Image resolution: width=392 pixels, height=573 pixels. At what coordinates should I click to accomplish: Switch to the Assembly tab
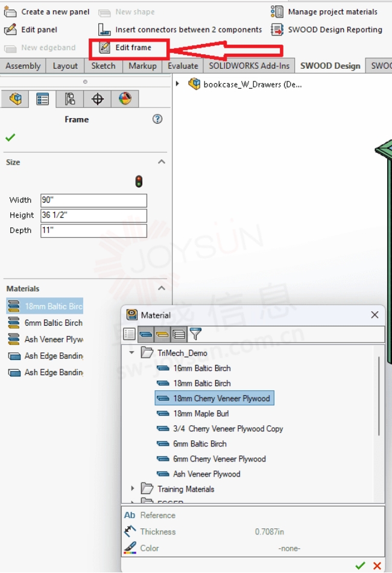point(23,66)
